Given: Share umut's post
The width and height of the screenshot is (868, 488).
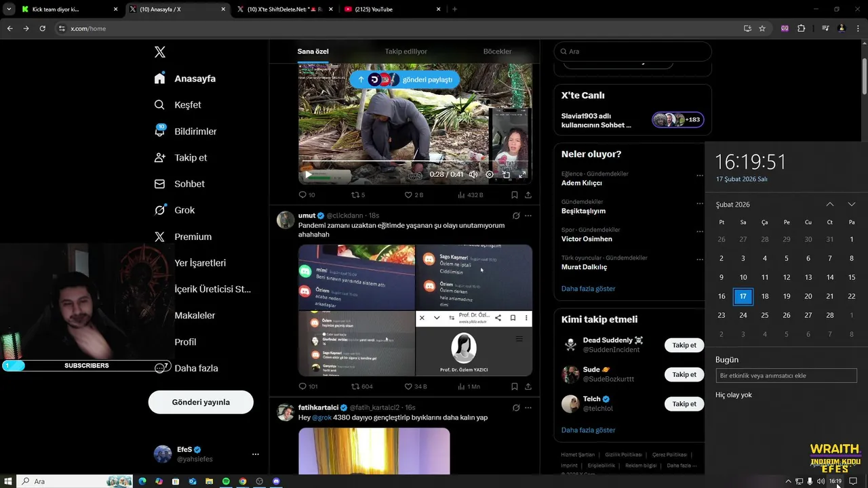Looking at the screenshot, I should click(528, 386).
